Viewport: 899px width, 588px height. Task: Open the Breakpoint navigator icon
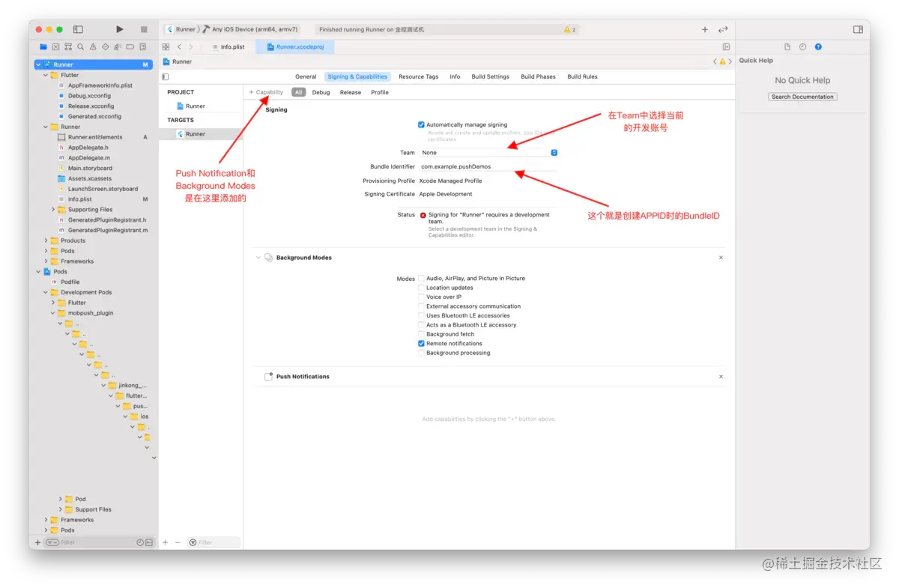tap(130, 46)
